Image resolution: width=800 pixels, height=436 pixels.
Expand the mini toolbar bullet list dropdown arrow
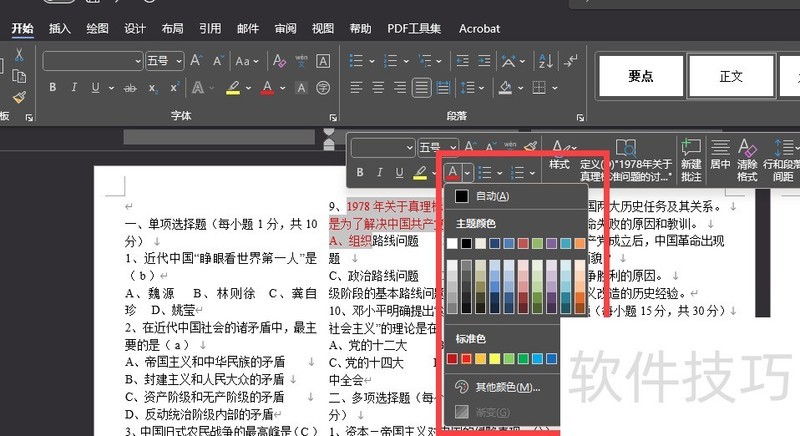point(499,173)
